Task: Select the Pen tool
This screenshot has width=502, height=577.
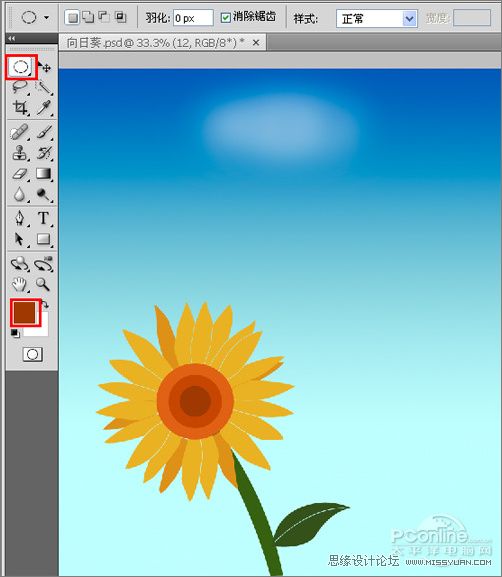Action: (20, 218)
